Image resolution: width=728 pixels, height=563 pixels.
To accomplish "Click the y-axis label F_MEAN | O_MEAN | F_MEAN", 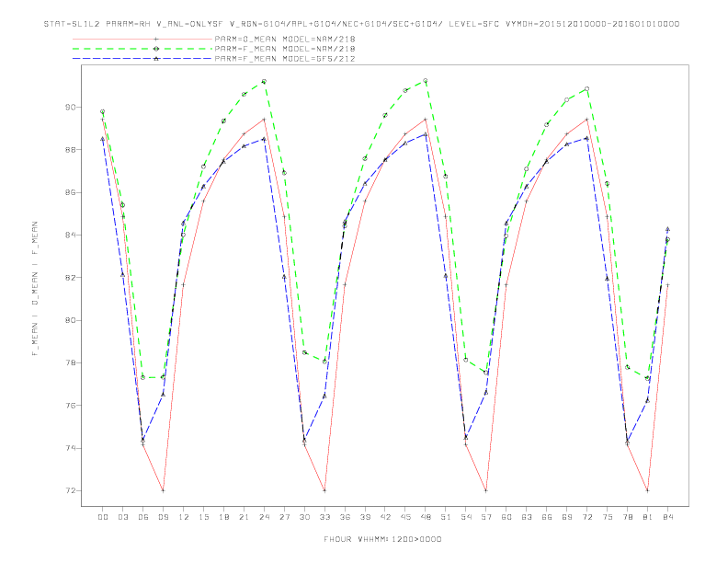I will click(35, 289).
